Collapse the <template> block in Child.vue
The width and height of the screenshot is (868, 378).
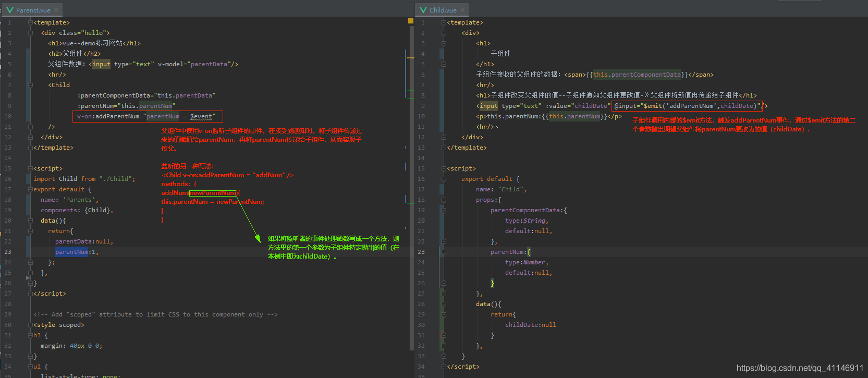(444, 22)
